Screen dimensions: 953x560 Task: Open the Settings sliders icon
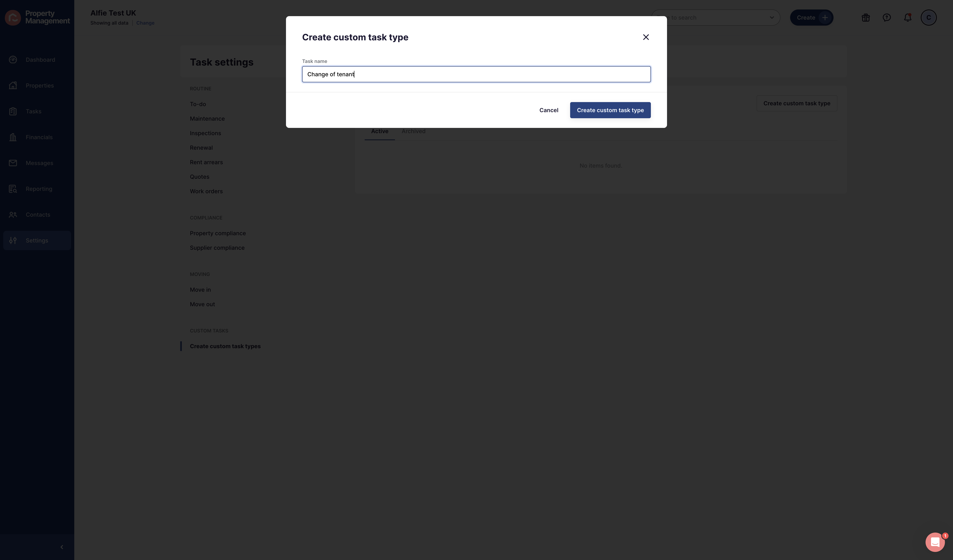tap(13, 240)
